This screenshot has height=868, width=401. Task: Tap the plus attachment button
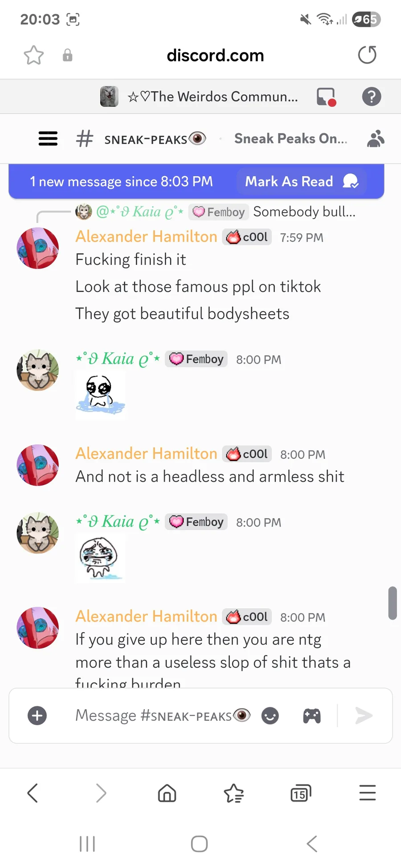[37, 716]
